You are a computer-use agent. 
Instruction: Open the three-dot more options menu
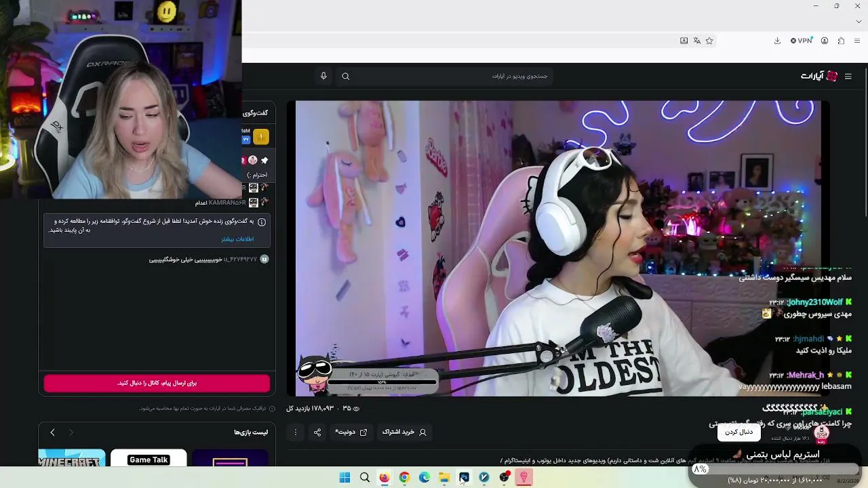click(295, 432)
